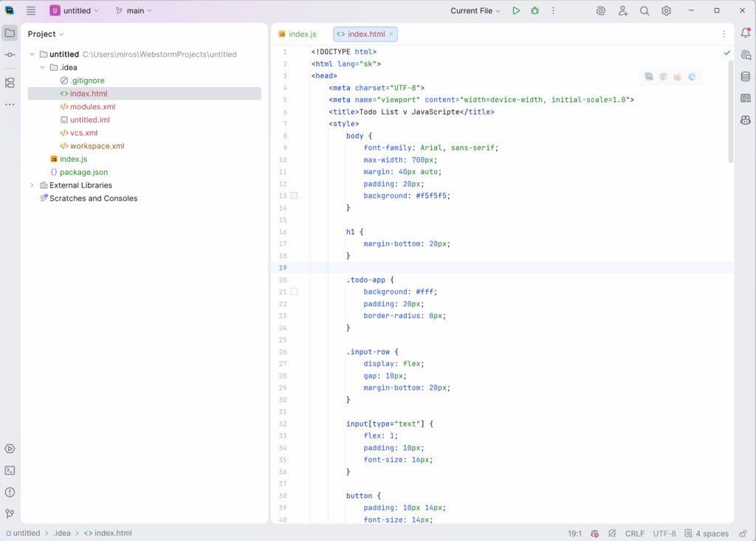Click untitled in breadcrumb bar
The height and width of the screenshot is (541, 756).
pyautogui.click(x=23, y=533)
